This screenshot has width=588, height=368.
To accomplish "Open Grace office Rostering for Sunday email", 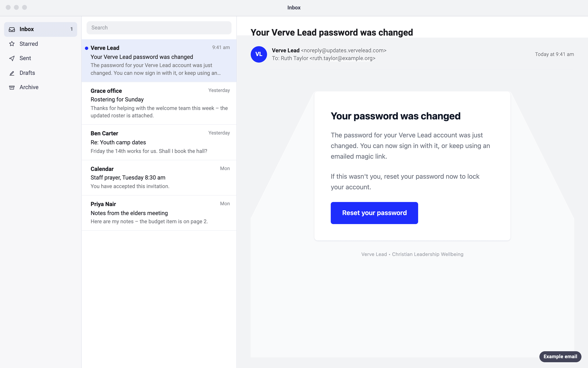I will [x=159, y=103].
